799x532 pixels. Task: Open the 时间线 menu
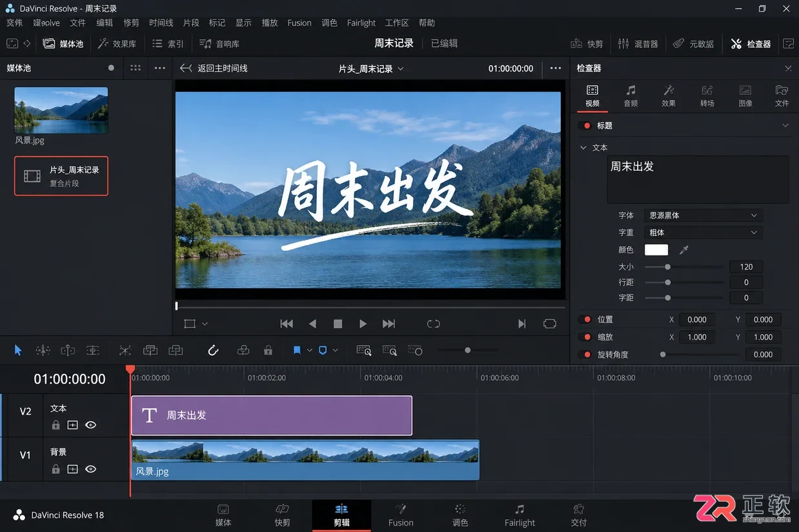[161, 23]
